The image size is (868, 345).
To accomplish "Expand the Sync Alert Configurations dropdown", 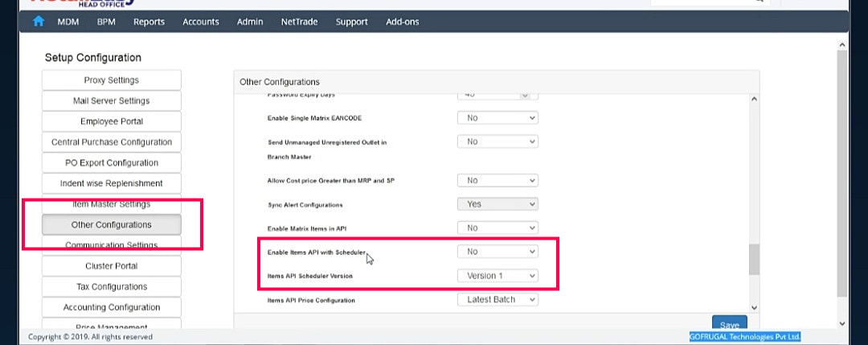I will [x=497, y=204].
